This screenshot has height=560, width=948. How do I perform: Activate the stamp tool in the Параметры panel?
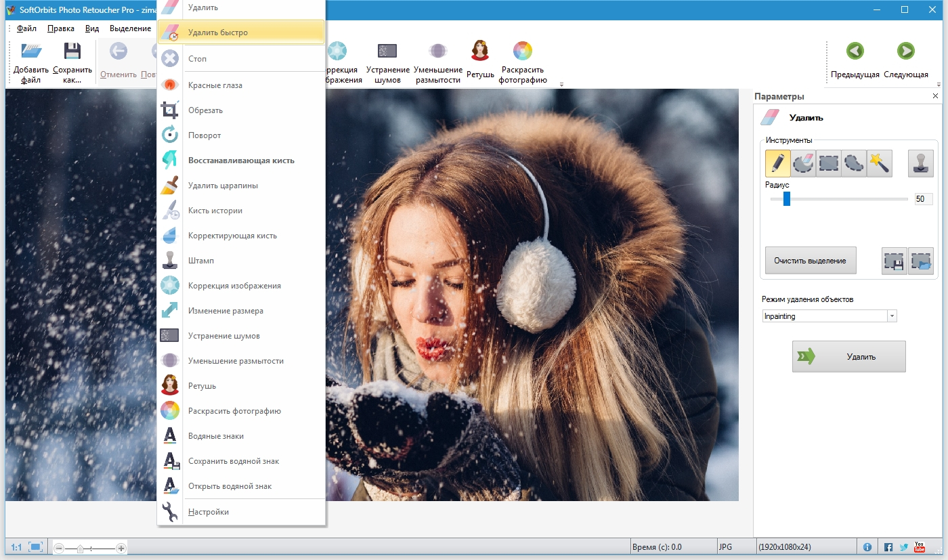(920, 163)
